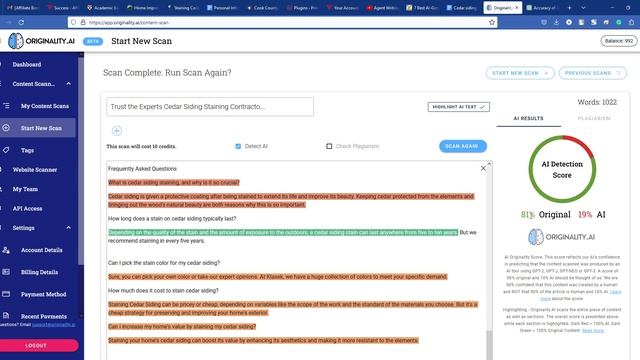This screenshot has width=640, height=360.
Task: Click the green highlighted sentence about stain lasting
Action: tap(283, 232)
